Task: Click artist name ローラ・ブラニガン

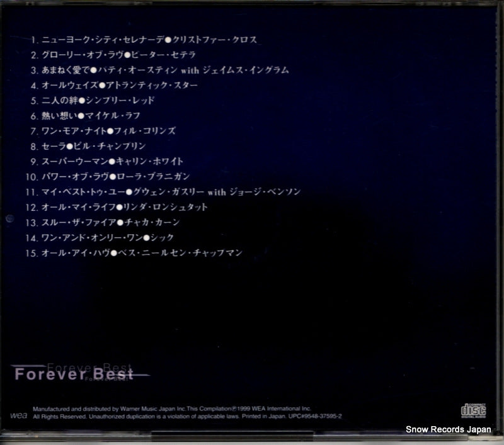Action: [153, 177]
